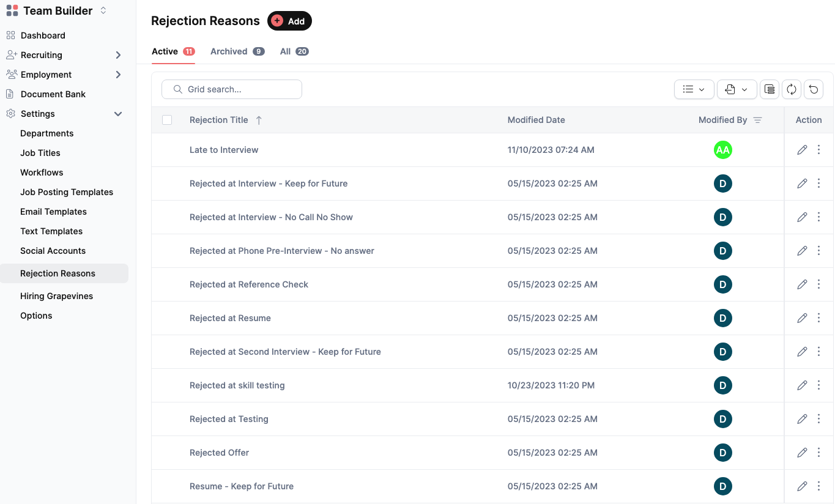Refresh the grid with the circular arrows icon
Screen dimensions: 835x504
pyautogui.click(x=792, y=89)
